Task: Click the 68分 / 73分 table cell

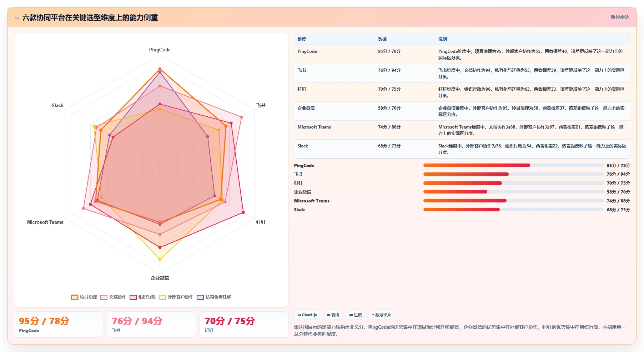Action: pyautogui.click(x=389, y=146)
